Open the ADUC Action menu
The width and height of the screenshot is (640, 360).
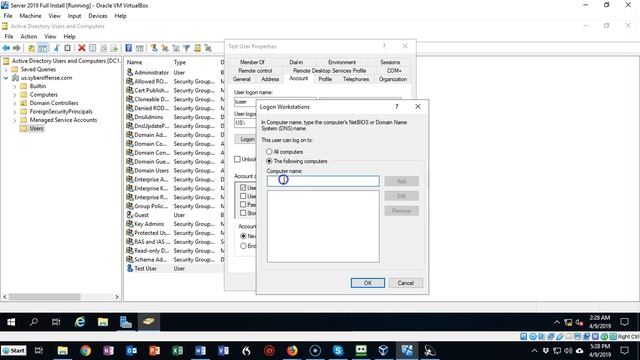click(29, 36)
